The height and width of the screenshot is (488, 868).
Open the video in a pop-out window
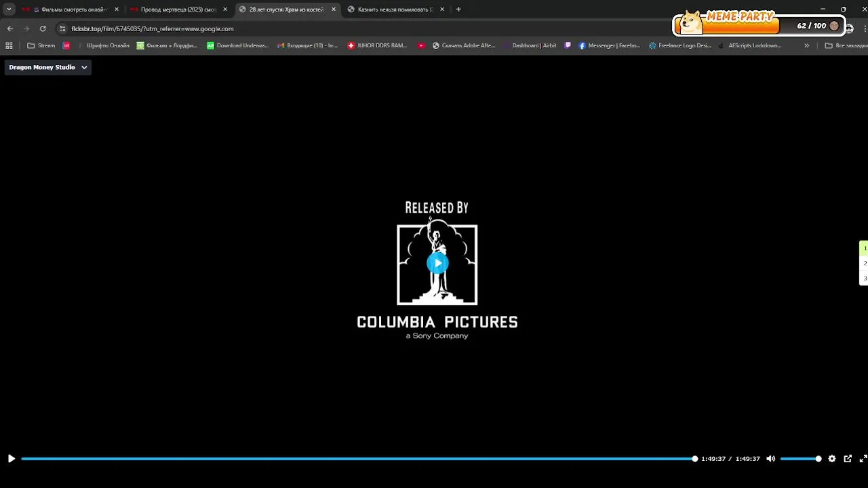pos(848,459)
